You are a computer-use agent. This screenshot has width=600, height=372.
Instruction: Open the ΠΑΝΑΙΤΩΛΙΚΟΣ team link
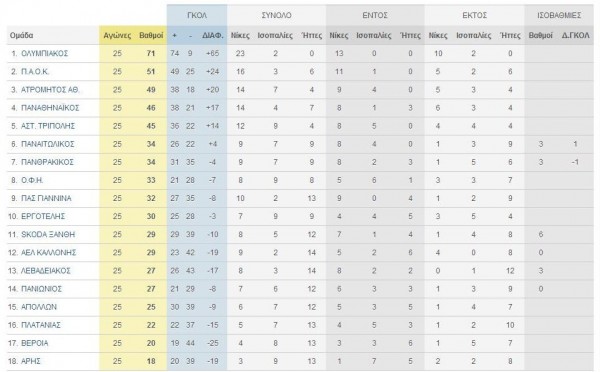pyautogui.click(x=48, y=144)
